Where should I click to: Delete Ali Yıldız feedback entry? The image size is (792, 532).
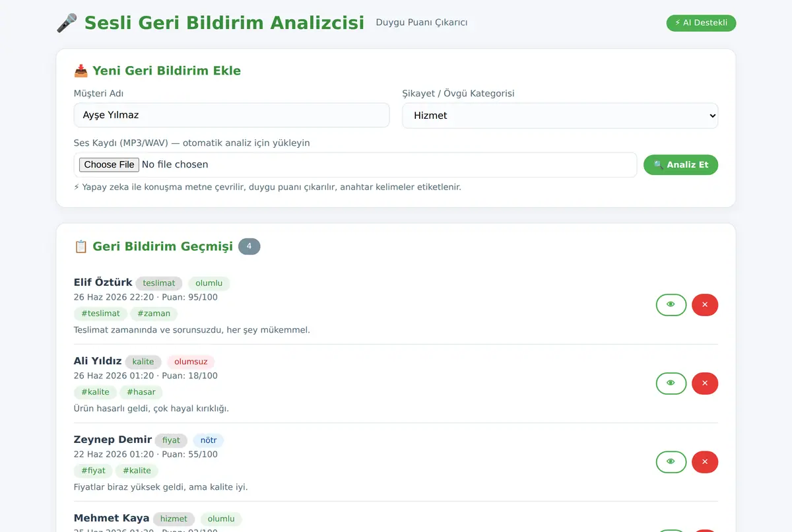(x=705, y=383)
